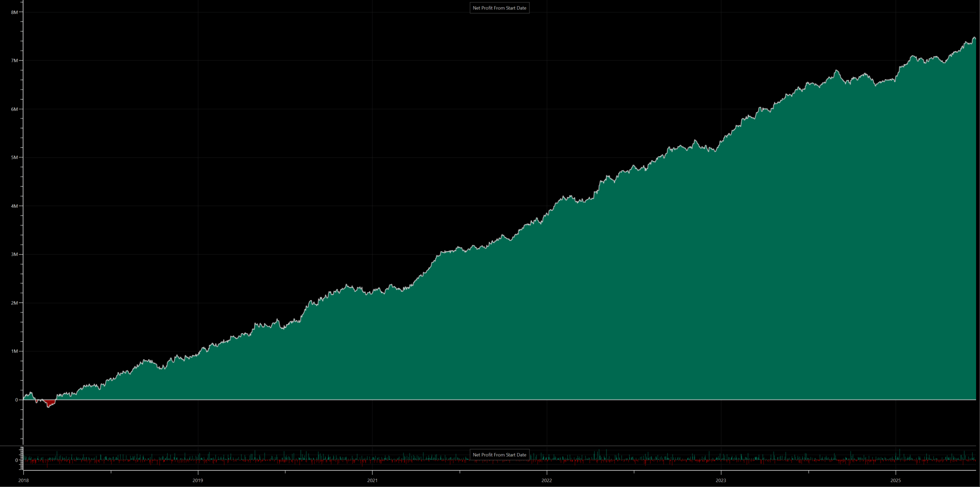The width and height of the screenshot is (980, 487).
Task: Click the 2021 date label on the time axis
Action: [372, 480]
